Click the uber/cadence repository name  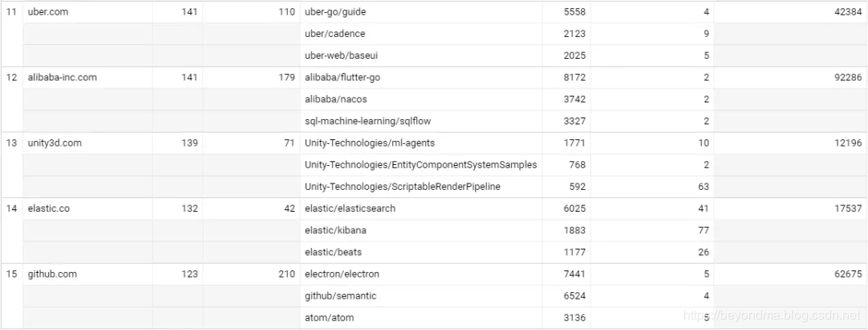click(334, 34)
